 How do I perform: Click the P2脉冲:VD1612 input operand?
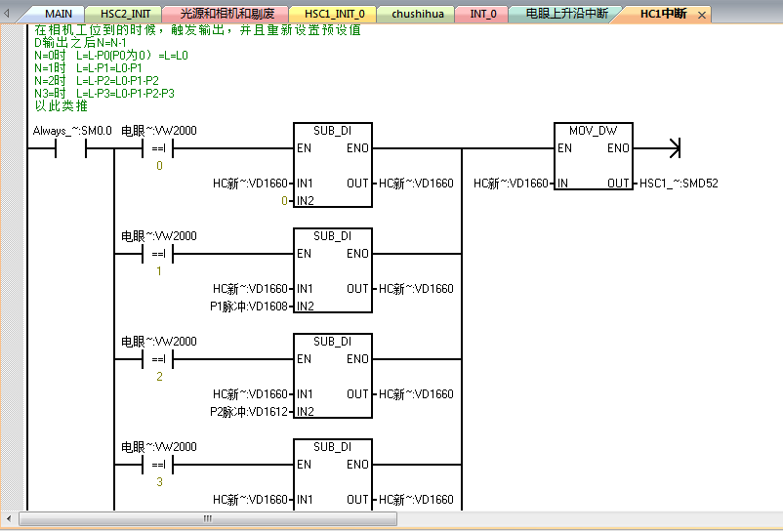tap(249, 412)
